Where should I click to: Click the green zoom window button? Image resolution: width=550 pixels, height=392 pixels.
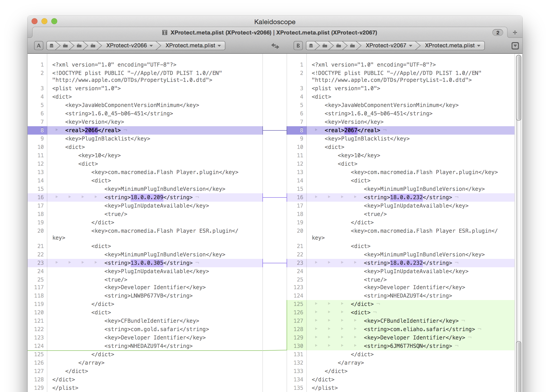(x=54, y=21)
